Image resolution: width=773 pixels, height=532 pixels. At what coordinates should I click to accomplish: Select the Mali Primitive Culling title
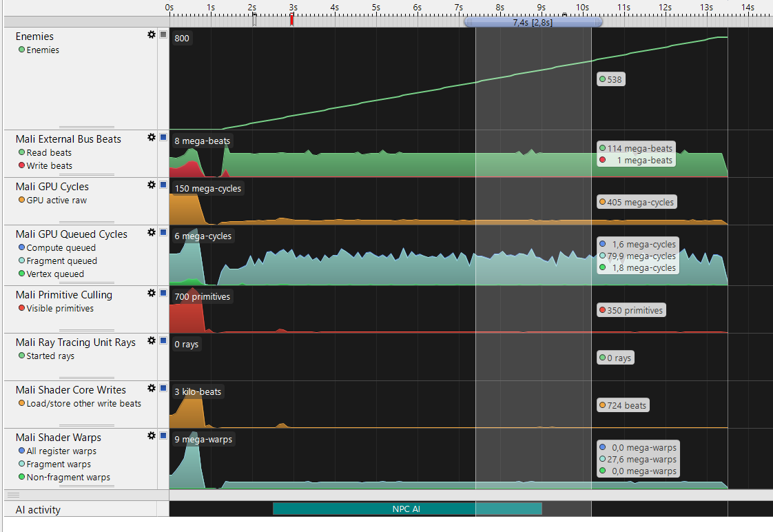coord(63,295)
